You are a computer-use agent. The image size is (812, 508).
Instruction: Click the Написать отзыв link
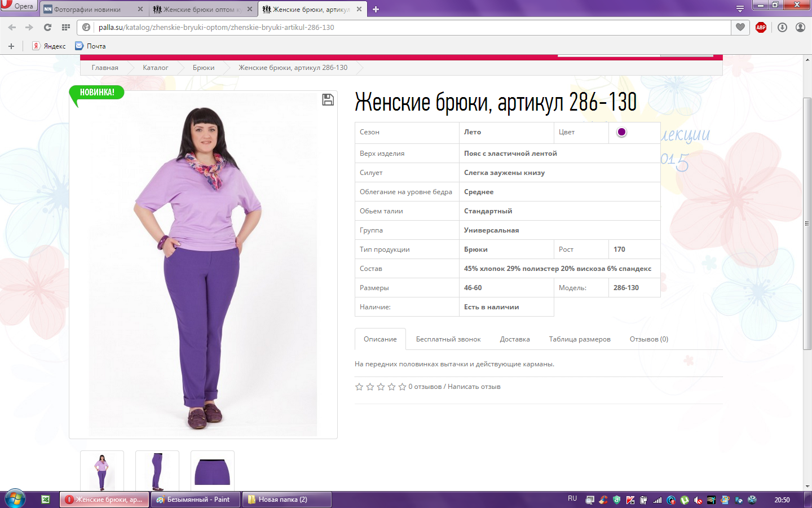pos(474,387)
